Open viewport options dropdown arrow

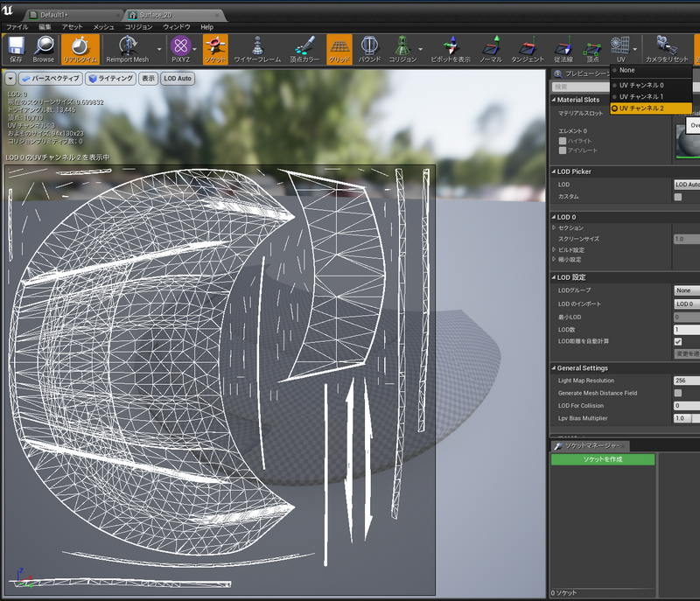10,79
